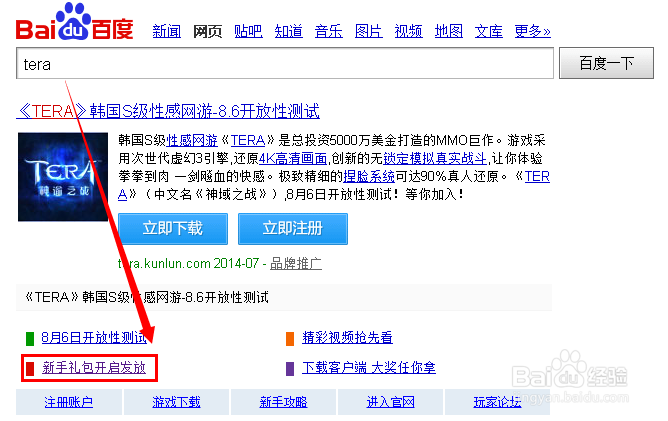The image size is (668, 421).
Task: Click the 注册账户 link
Action: point(69,402)
